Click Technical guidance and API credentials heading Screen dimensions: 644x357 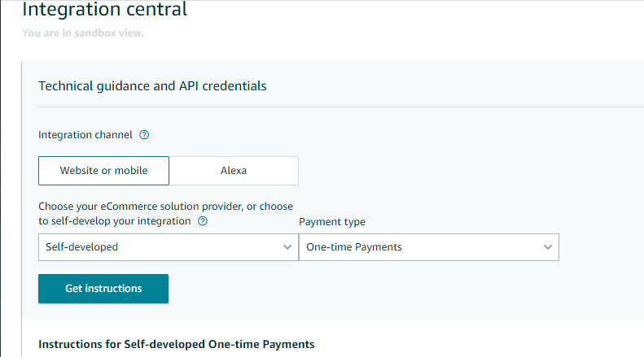(152, 85)
